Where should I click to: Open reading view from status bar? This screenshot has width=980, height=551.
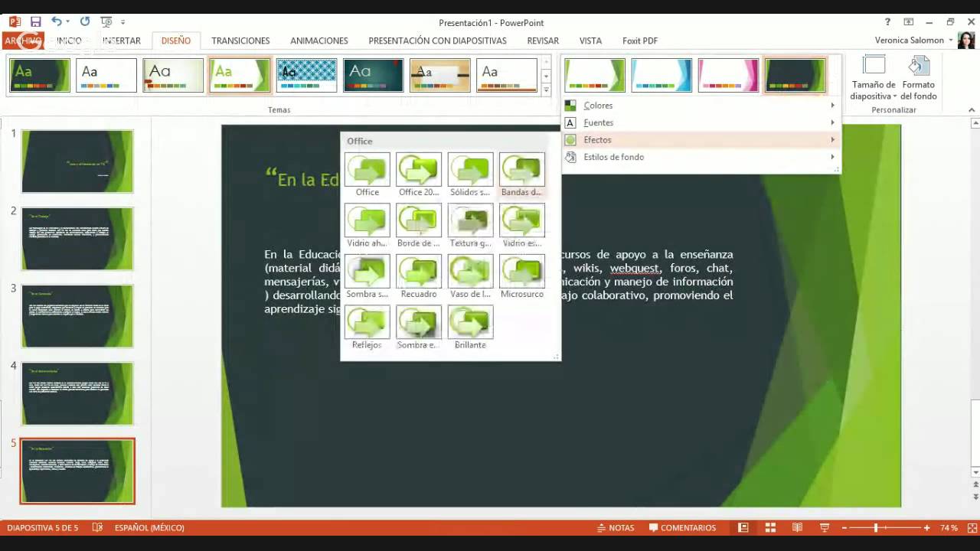point(797,527)
